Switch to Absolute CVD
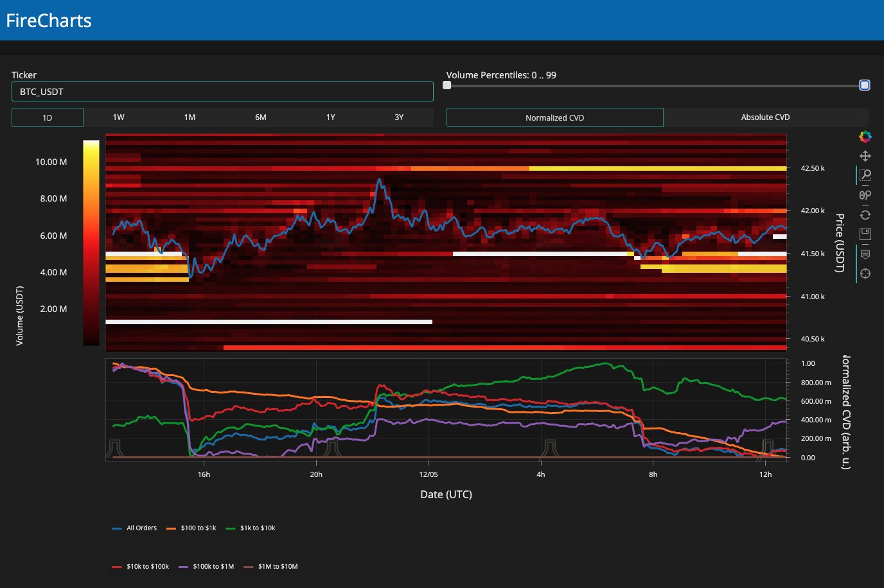 (765, 117)
